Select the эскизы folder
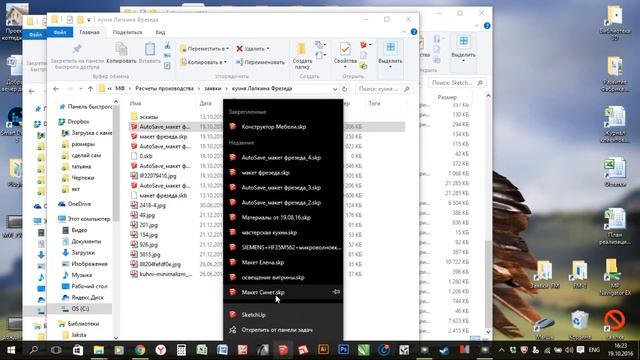The image size is (640, 360). click(x=149, y=117)
